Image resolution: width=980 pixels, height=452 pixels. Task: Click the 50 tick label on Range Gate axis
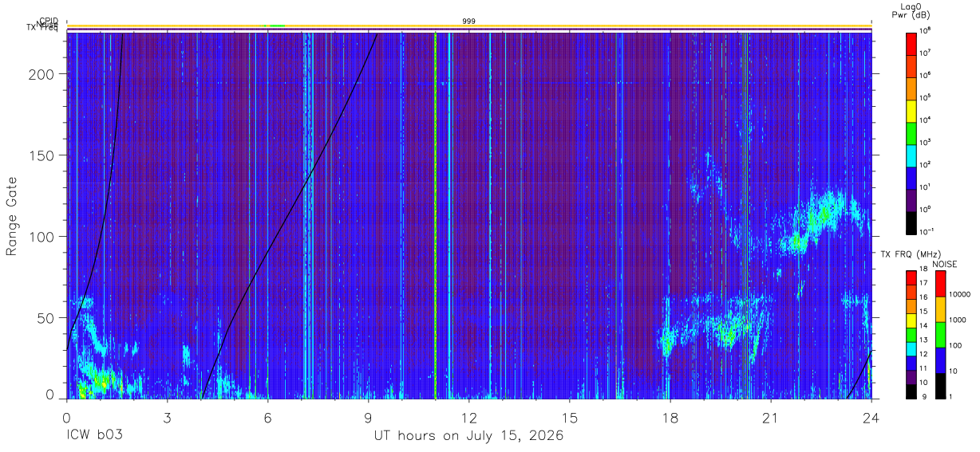pos(46,318)
